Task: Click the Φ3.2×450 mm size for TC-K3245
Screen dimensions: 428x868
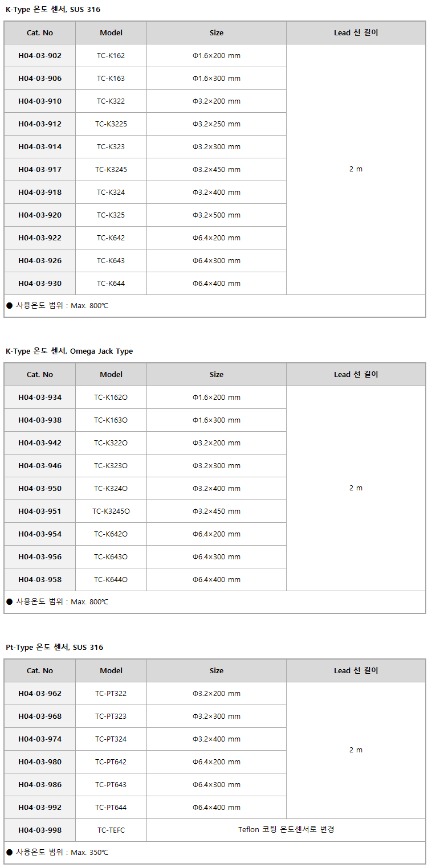Action: [x=217, y=170]
